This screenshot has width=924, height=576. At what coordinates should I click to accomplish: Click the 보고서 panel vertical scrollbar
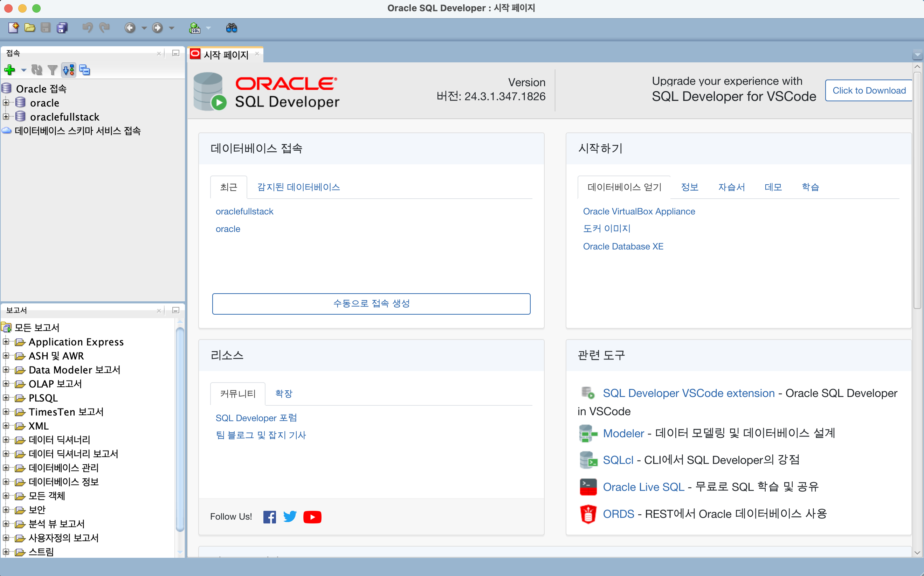[180, 428]
